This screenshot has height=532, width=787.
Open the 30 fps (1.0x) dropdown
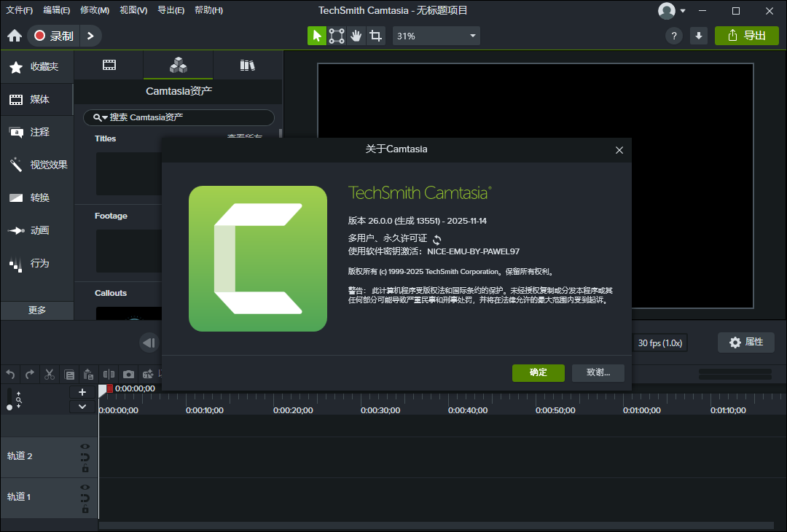[660, 343]
